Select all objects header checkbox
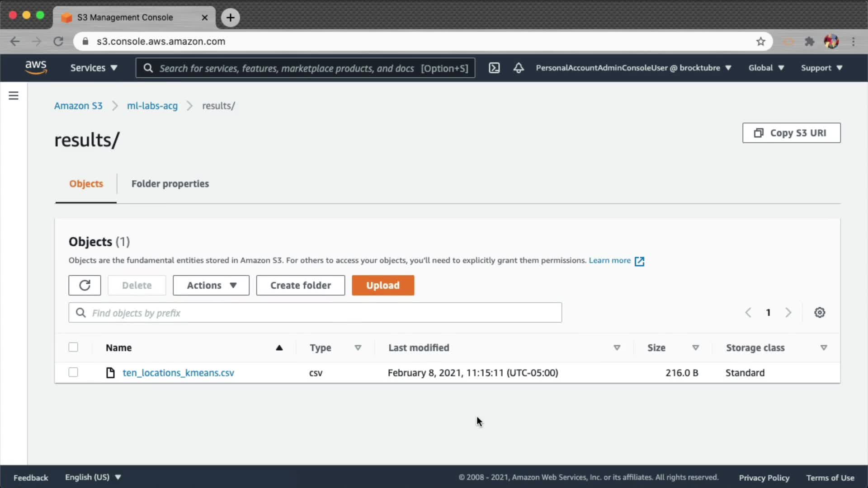 pyautogui.click(x=73, y=347)
